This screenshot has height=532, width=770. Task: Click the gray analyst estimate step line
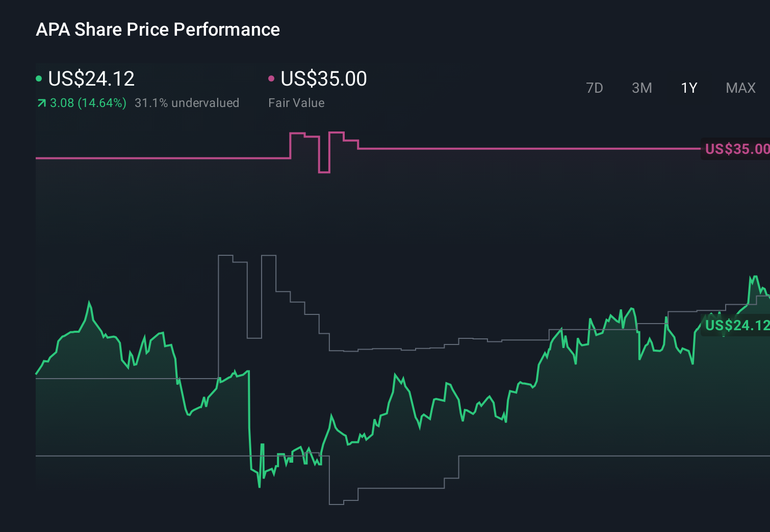(x=388, y=349)
